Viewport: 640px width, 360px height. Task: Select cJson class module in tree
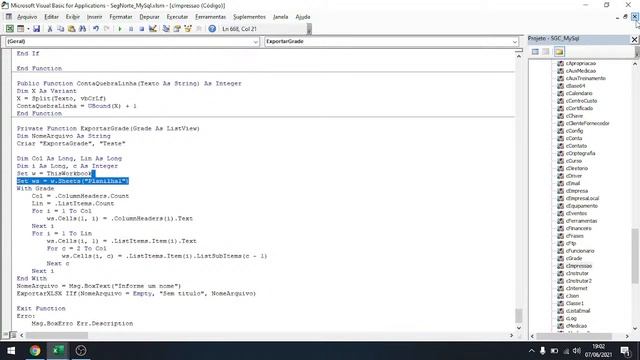click(572, 296)
